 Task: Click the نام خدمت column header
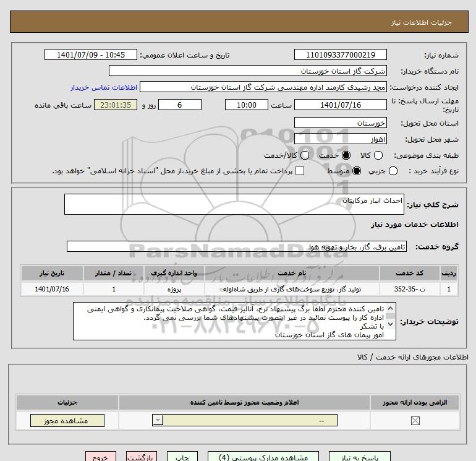[292, 273]
